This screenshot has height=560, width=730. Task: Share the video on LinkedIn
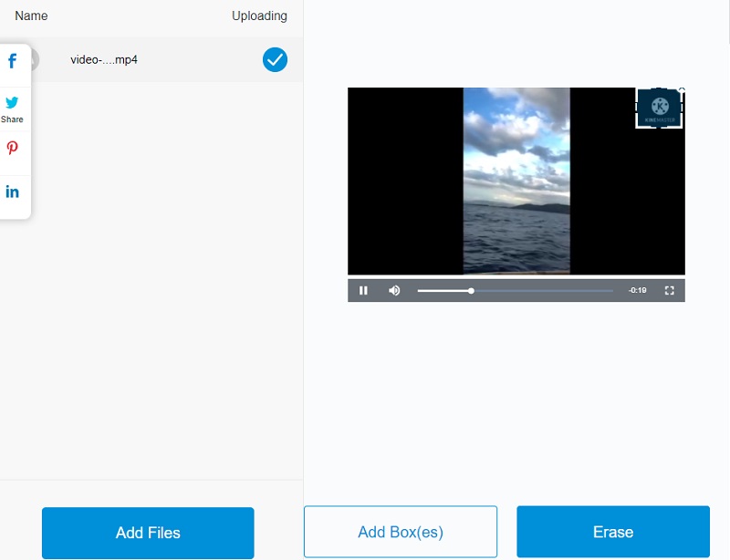pyautogui.click(x=13, y=192)
